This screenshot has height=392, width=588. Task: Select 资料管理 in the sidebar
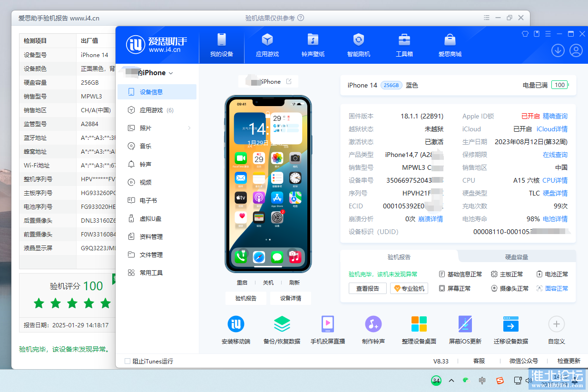[157, 236]
